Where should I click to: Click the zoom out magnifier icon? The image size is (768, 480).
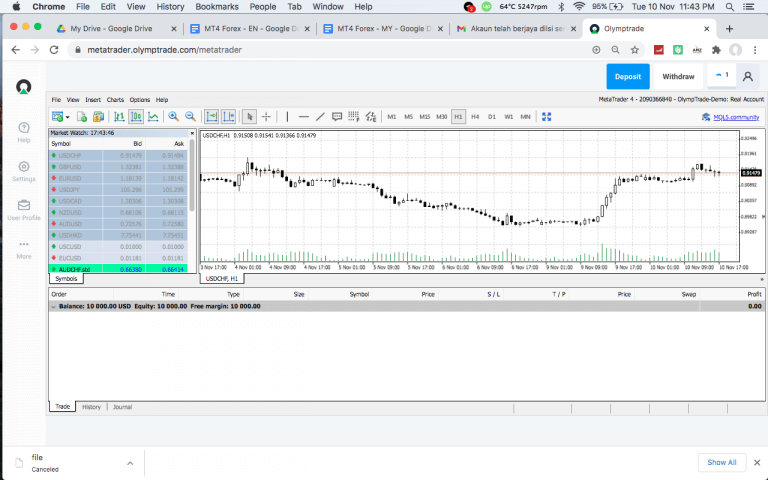(x=190, y=117)
